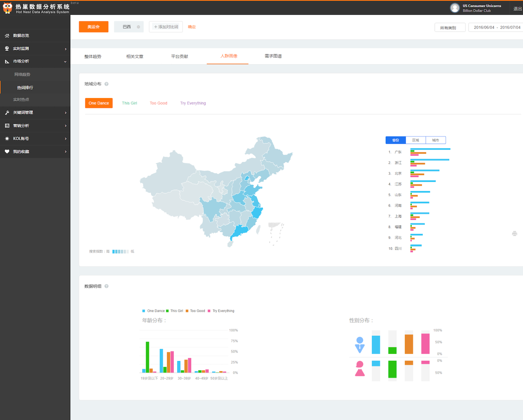Switch to the 需求图谱 tab
The height and width of the screenshot is (420, 523).
click(273, 56)
